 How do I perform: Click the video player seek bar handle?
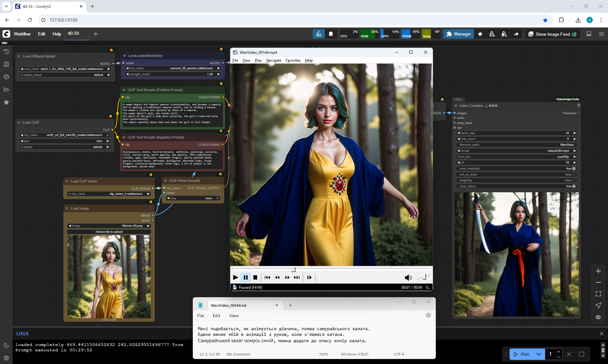pyautogui.click(x=293, y=269)
